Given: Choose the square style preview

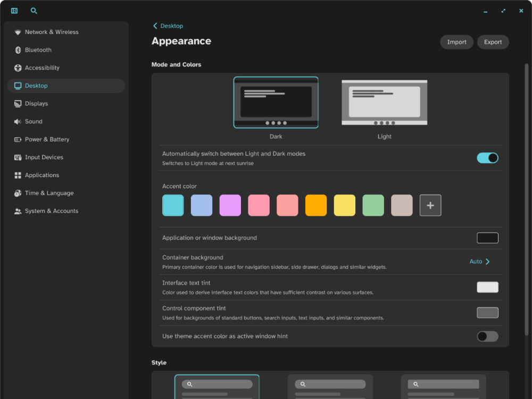Looking at the screenshot, I should click(x=443, y=387).
